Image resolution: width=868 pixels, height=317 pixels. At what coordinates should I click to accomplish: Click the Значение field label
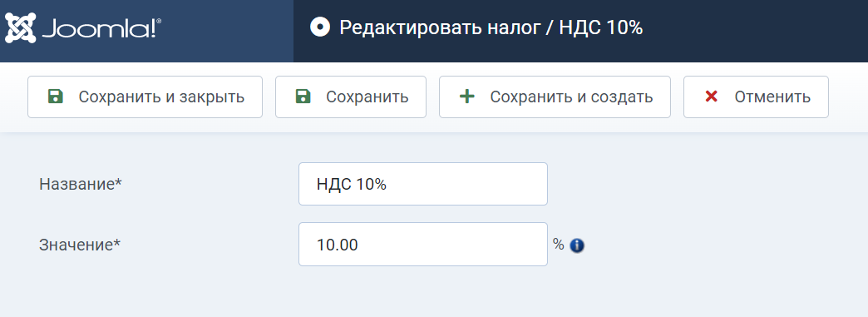80,245
